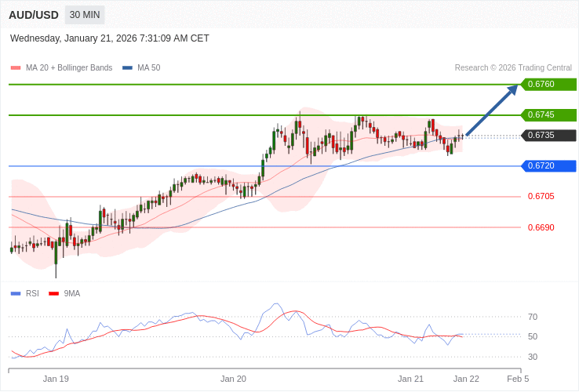Select the 0.6720 pivot price tag
The width and height of the screenshot is (579, 392).
548,166
